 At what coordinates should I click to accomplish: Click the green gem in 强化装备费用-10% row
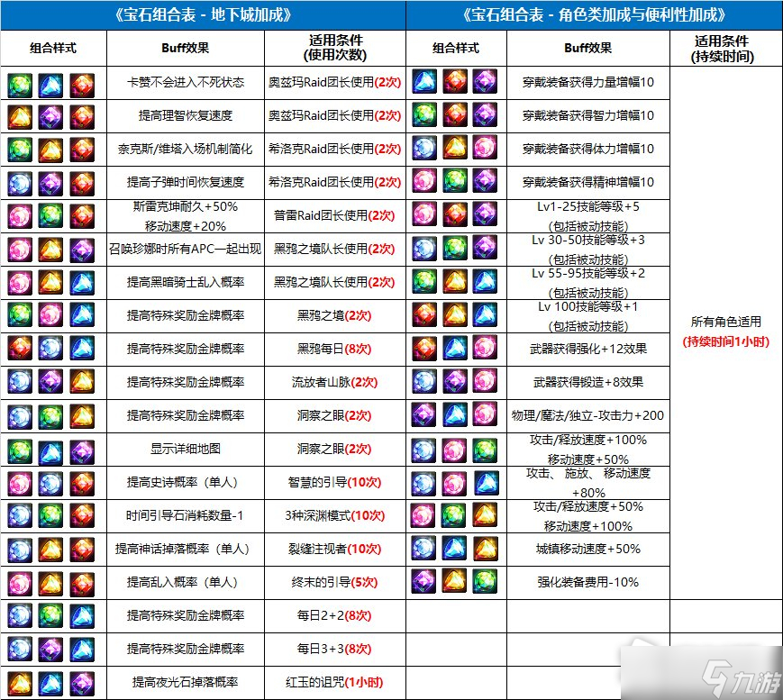tap(485, 581)
